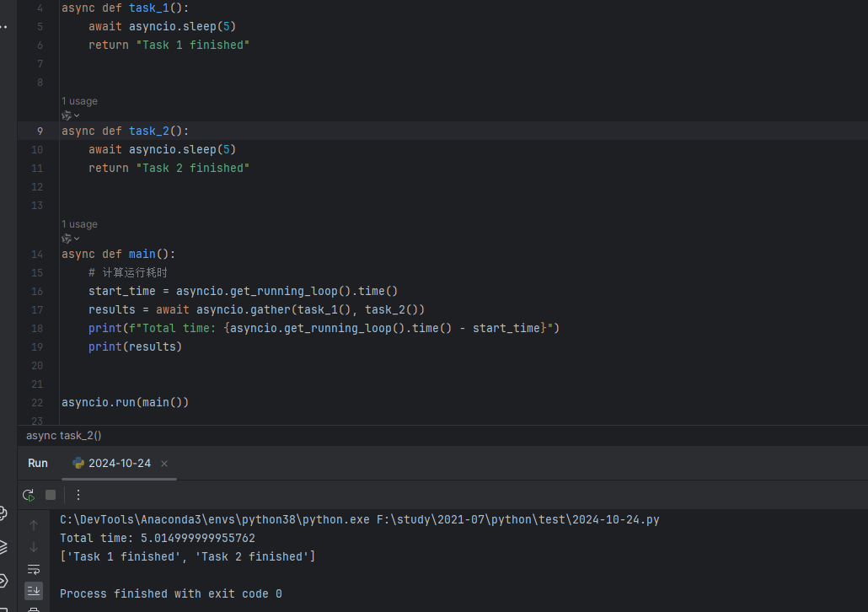Rerun the 2024-10-24 script
The width and height of the screenshot is (868, 612).
(29, 495)
